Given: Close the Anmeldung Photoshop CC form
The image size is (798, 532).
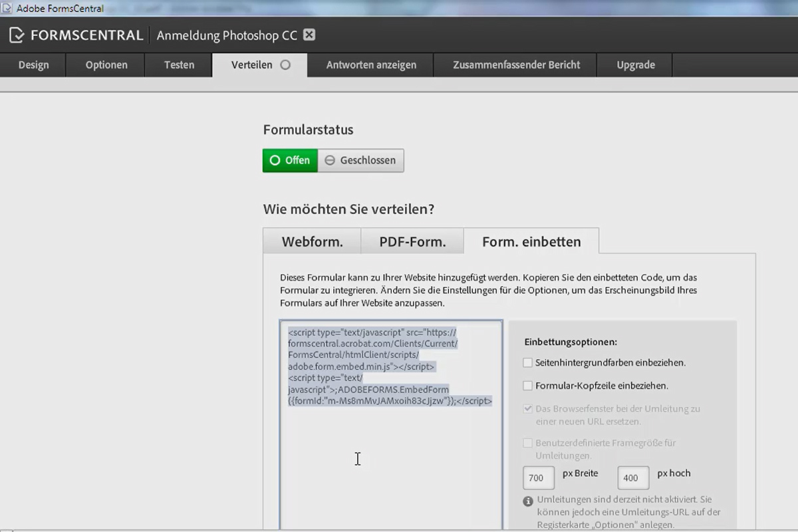Looking at the screenshot, I should coord(309,35).
